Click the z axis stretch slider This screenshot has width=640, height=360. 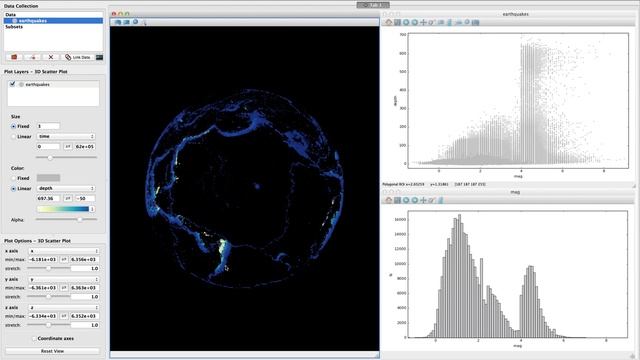(49, 325)
